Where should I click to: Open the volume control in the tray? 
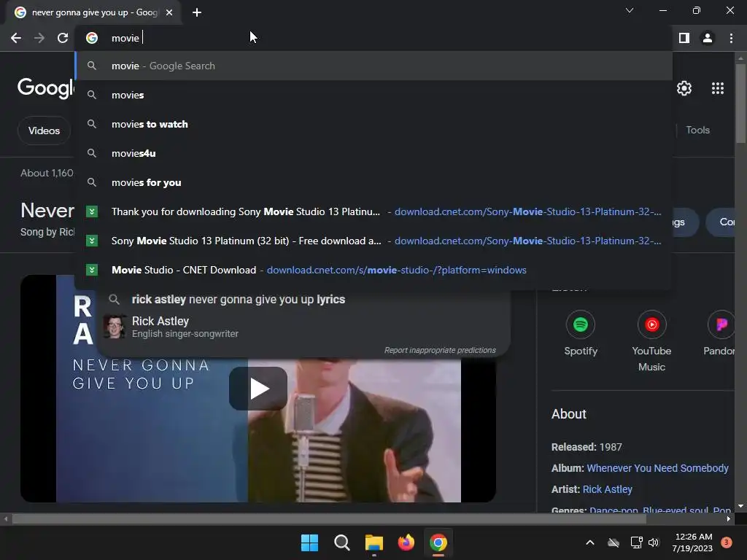pyautogui.click(x=654, y=542)
